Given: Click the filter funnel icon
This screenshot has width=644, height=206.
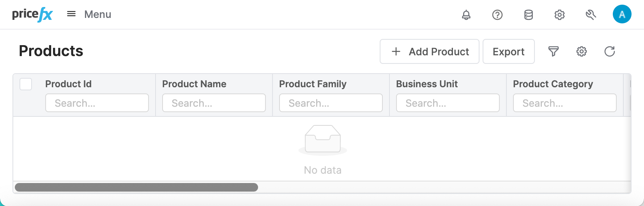Looking at the screenshot, I should pos(554,51).
